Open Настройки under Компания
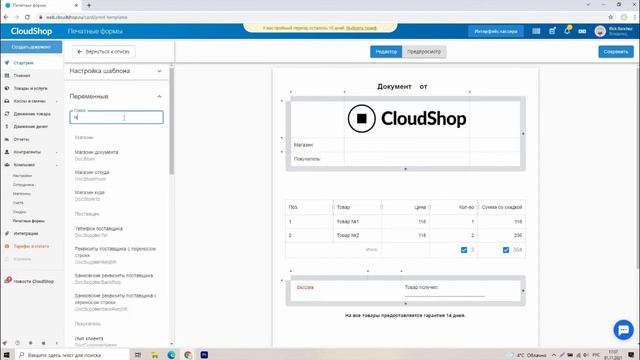640x360 pixels. coord(22,176)
